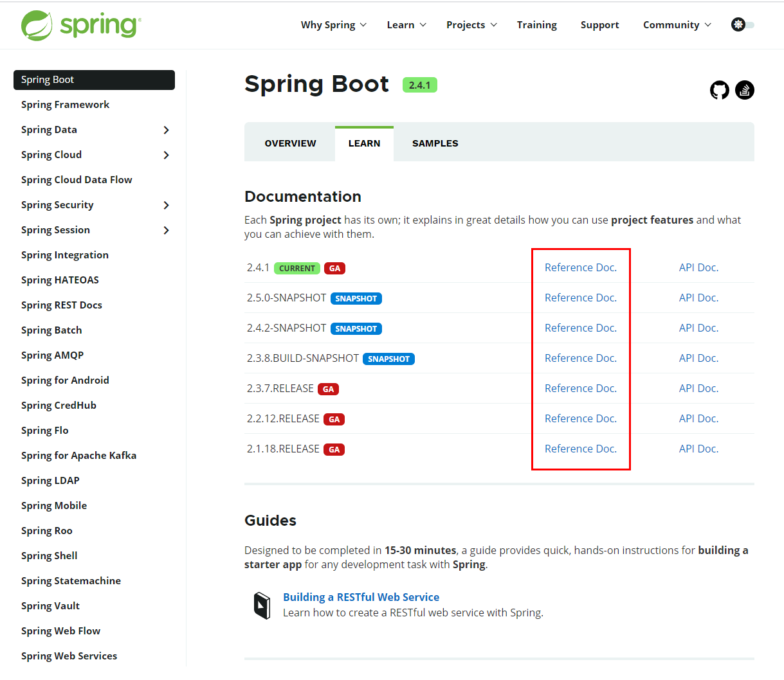Expand the Spring Data submenu chevron
This screenshot has height=680, width=784.
click(166, 130)
